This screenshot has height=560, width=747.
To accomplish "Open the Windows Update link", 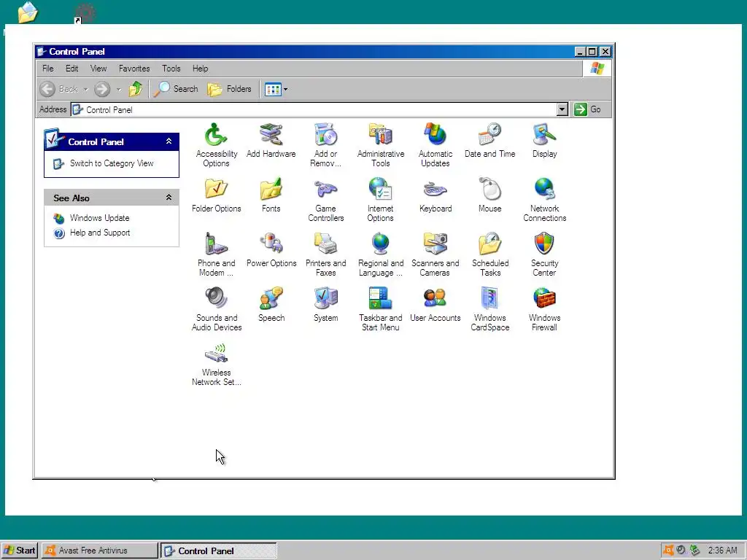I will (99, 218).
